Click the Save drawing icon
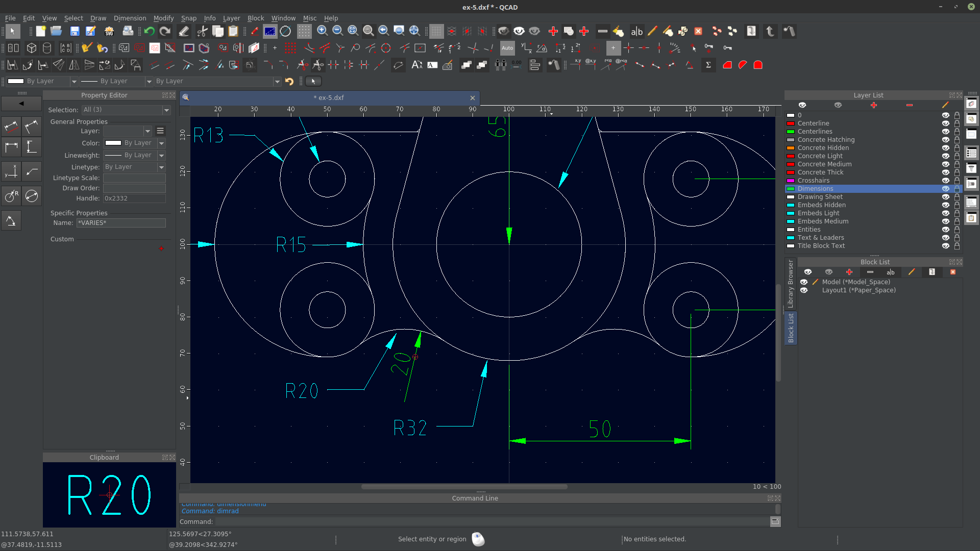980x551 pixels. (x=75, y=31)
